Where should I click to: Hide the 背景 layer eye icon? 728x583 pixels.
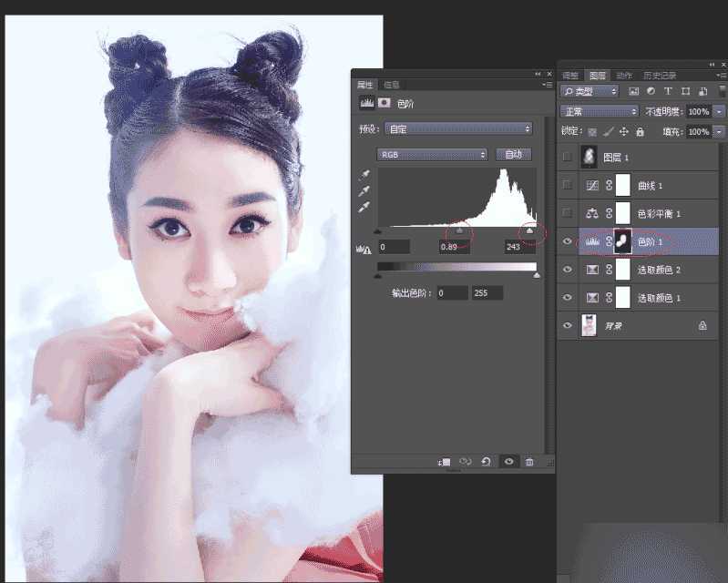(x=567, y=325)
